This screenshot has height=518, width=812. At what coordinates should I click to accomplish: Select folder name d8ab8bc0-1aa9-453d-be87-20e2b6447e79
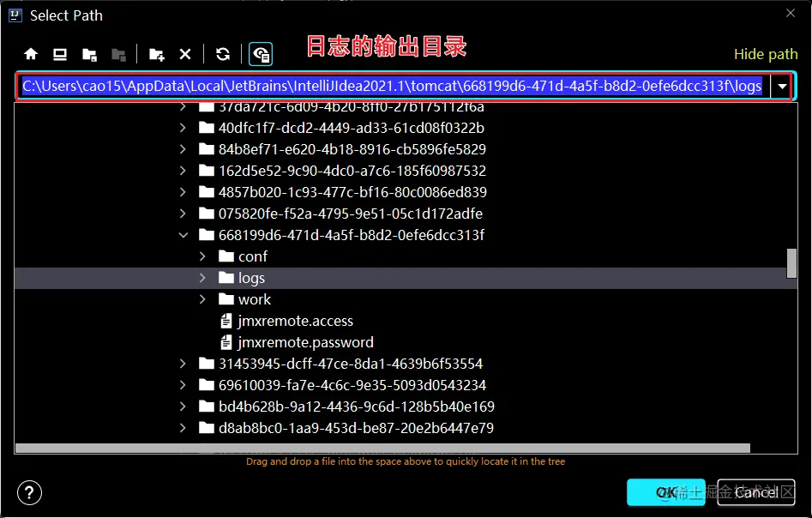click(356, 428)
